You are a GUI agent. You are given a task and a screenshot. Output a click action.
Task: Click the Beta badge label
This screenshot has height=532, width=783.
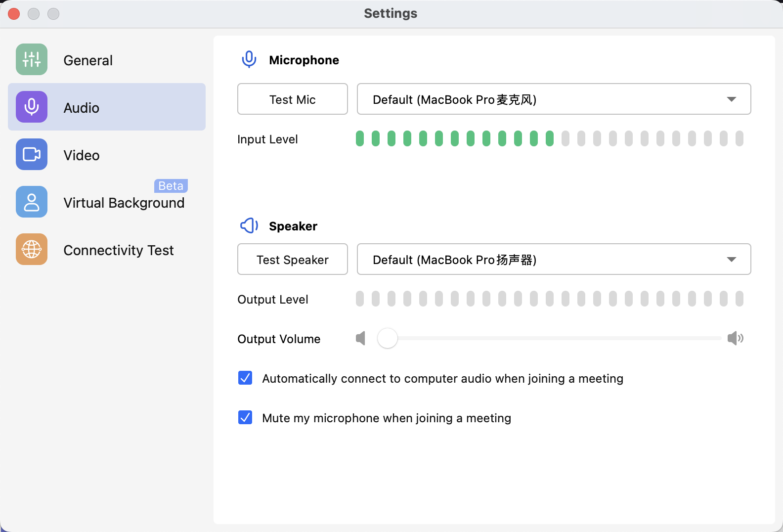tap(171, 186)
